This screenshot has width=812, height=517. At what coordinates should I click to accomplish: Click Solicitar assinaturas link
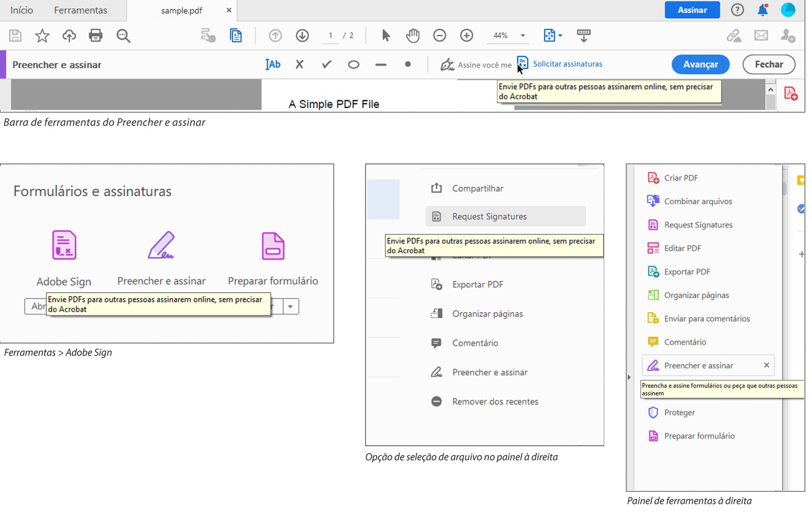567,64
